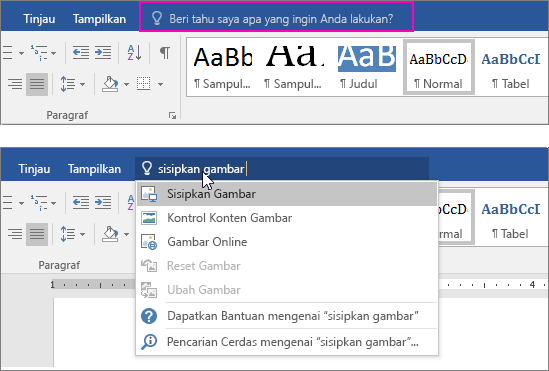Screen dimensions: 549x371
Task: Toggle Justify alignment in ribbon with ¶ button
Action: 37,84
